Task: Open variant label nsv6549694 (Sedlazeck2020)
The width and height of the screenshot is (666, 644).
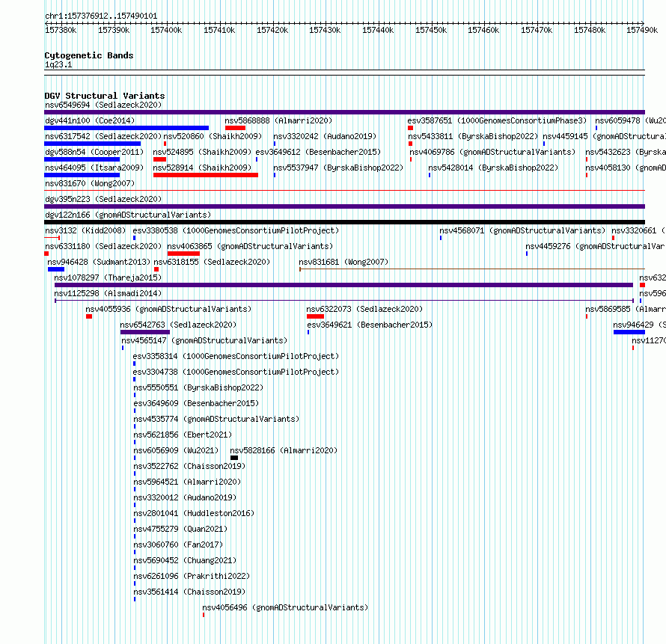Action: point(103,105)
